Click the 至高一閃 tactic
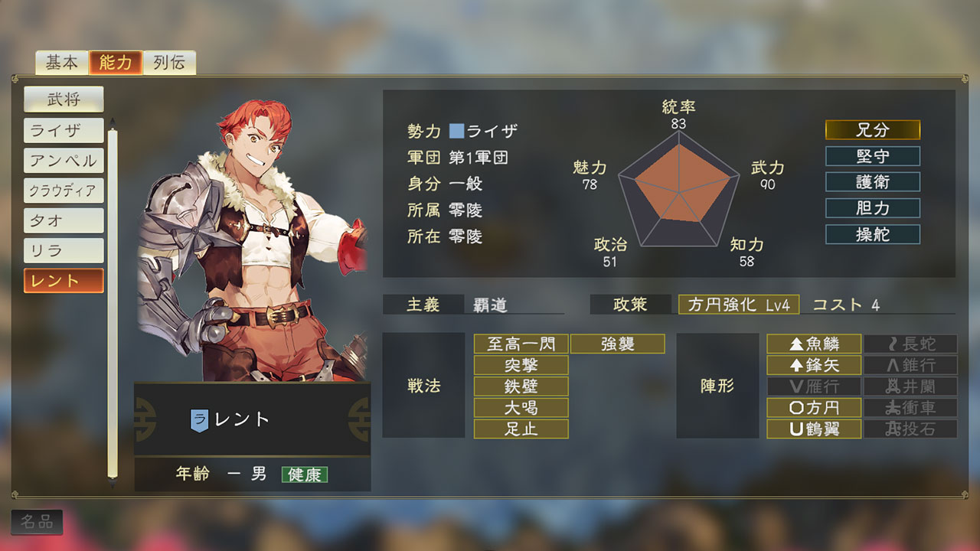This screenshot has width=980, height=551. tap(521, 344)
